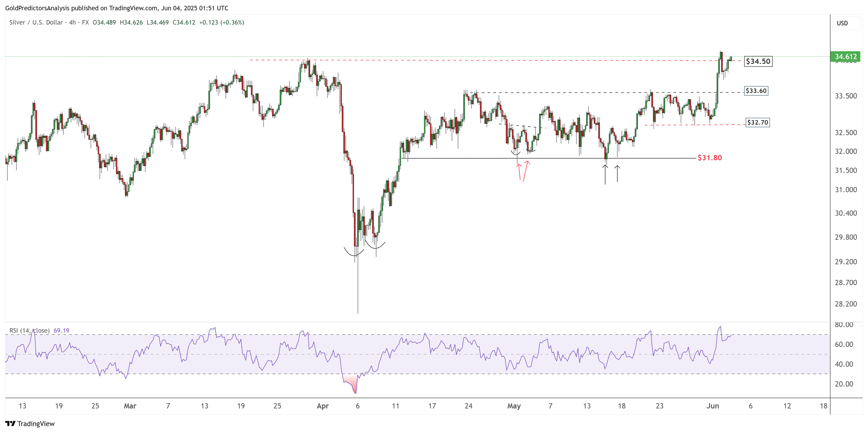Click the $34.50 resistance label
This screenshot has height=433, width=868.
[758, 61]
